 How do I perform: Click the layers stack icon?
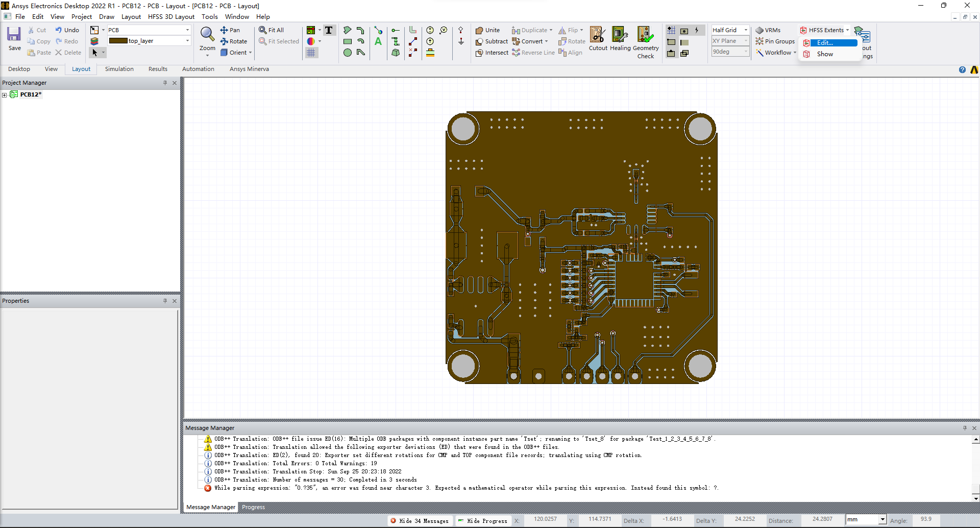94,41
